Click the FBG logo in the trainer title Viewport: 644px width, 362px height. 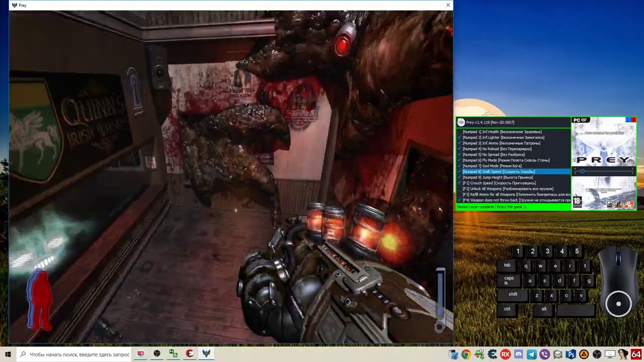[460, 122]
